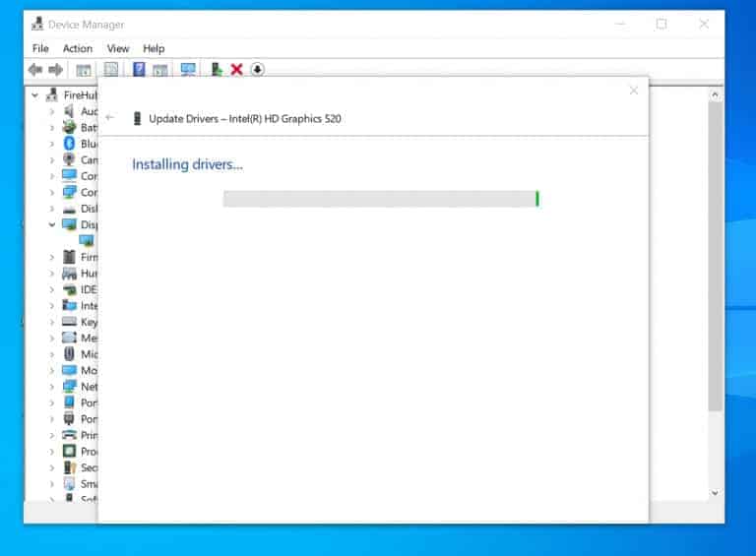Click the blue Help toolbar icon
Image resolution: width=756 pixels, height=556 pixels.
(139, 70)
